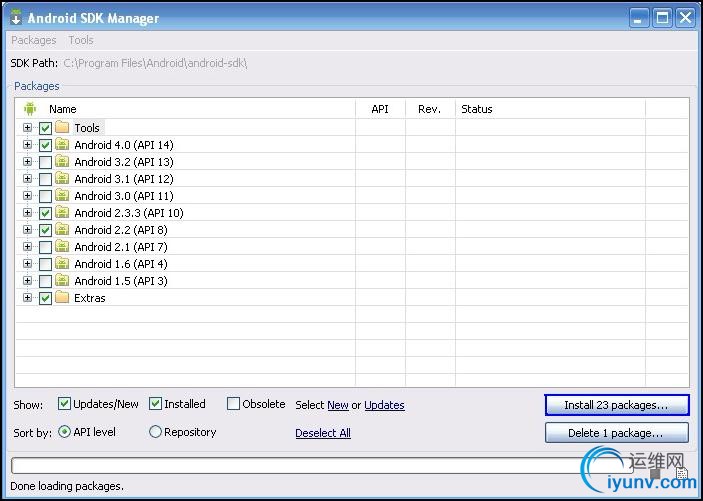This screenshot has width=703, height=501.
Task: Expand the Android 2.1 (API 7) node
Action: coord(27,247)
